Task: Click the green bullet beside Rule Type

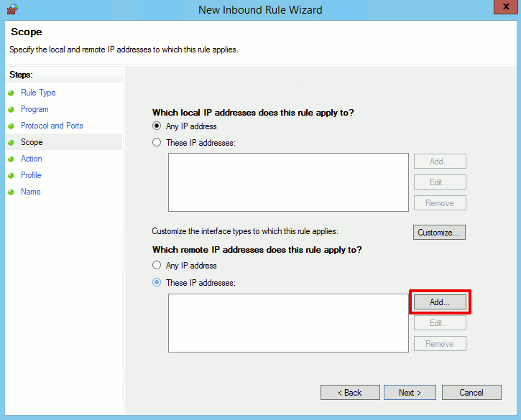Action: pyautogui.click(x=11, y=93)
